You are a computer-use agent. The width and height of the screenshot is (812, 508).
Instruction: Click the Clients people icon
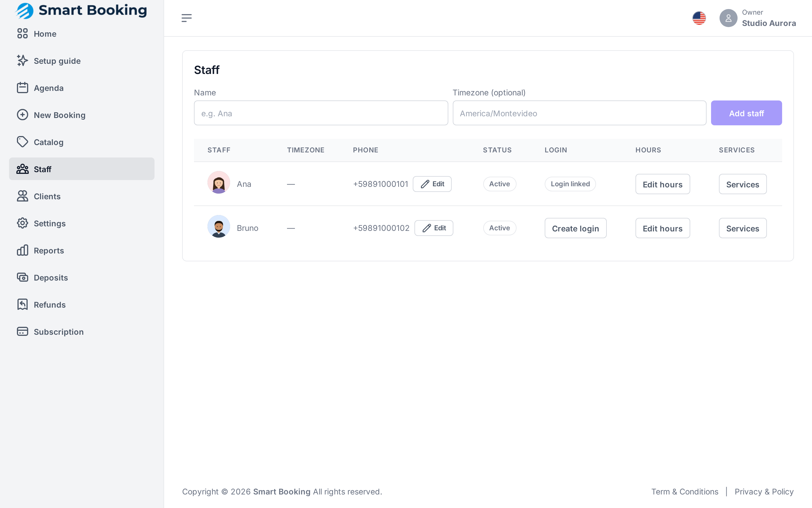23,196
